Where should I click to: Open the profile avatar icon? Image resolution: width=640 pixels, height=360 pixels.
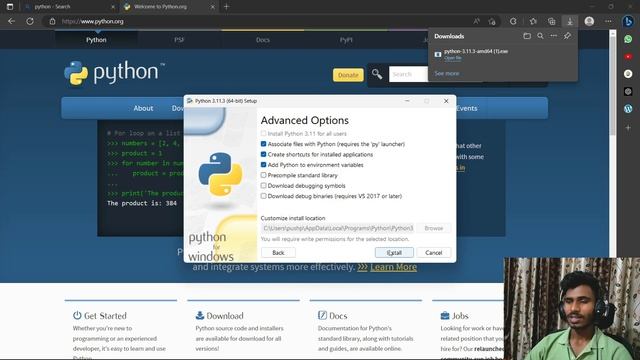(589, 21)
